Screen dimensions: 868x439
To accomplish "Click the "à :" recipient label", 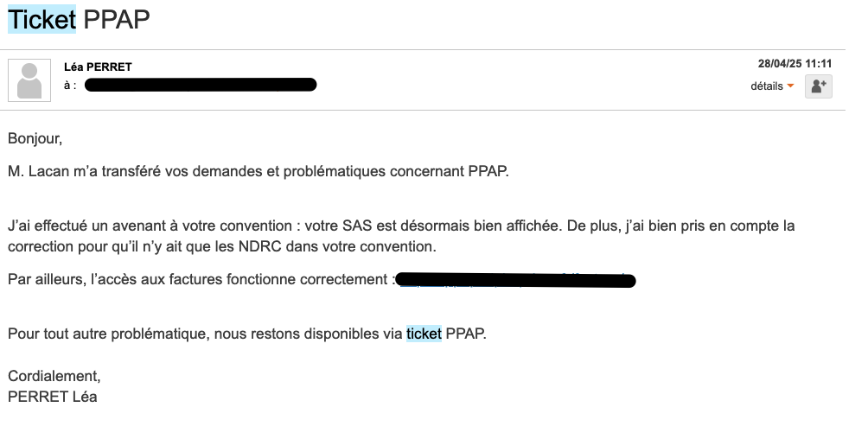I will (70, 86).
